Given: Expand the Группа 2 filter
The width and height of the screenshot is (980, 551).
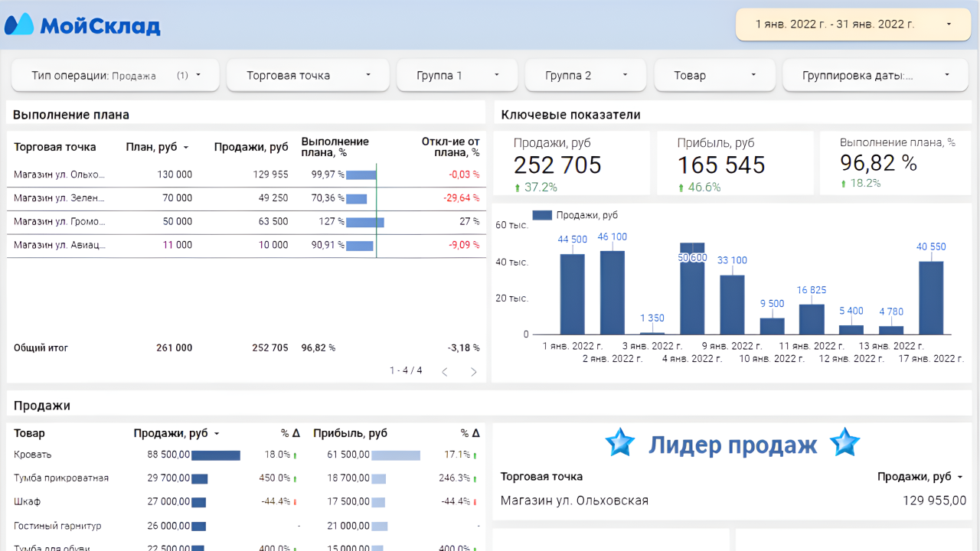Looking at the screenshot, I should [x=586, y=76].
